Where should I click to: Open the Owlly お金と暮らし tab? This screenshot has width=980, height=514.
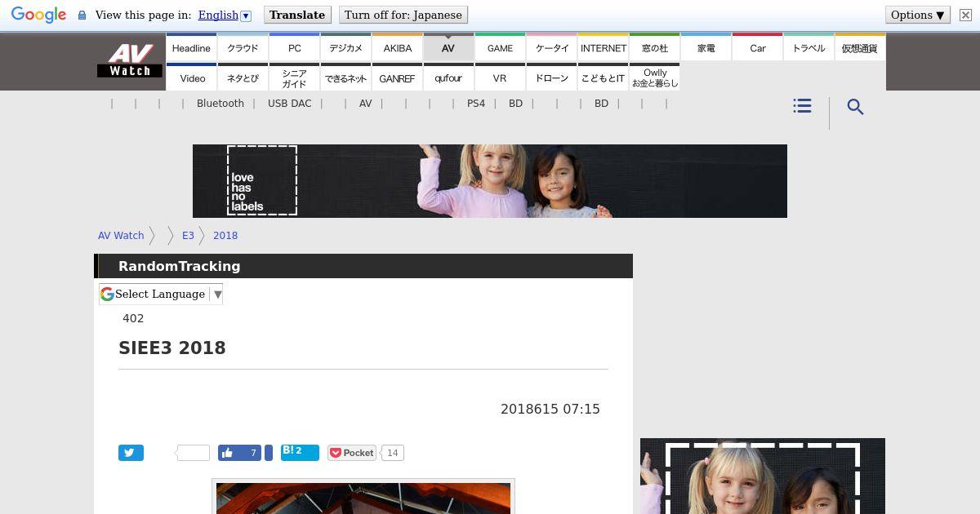[654, 78]
